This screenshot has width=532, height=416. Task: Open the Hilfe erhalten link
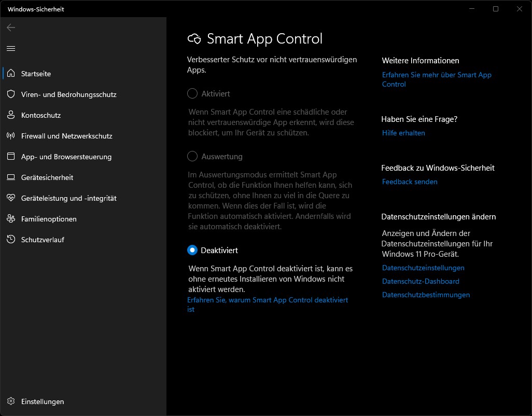(x=403, y=133)
